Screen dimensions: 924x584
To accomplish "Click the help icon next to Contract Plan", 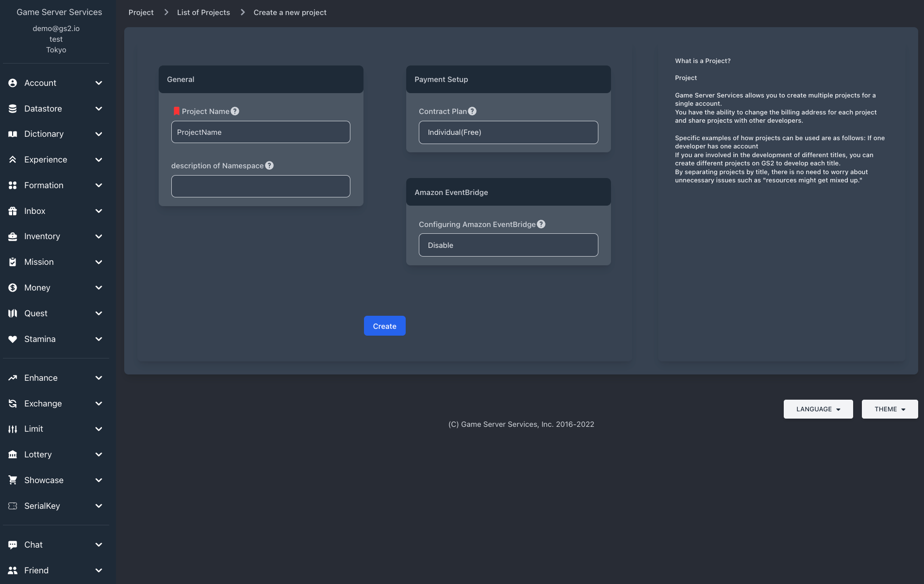I will pos(472,111).
